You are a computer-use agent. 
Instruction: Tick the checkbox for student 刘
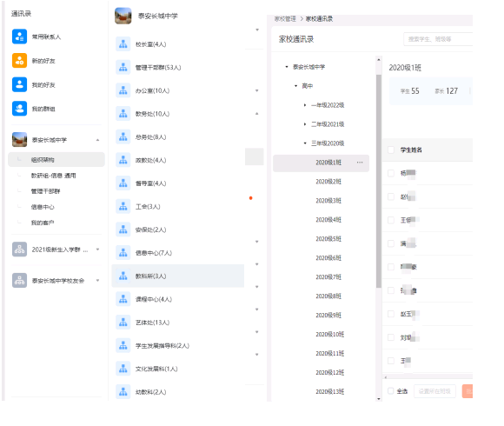tap(391, 337)
